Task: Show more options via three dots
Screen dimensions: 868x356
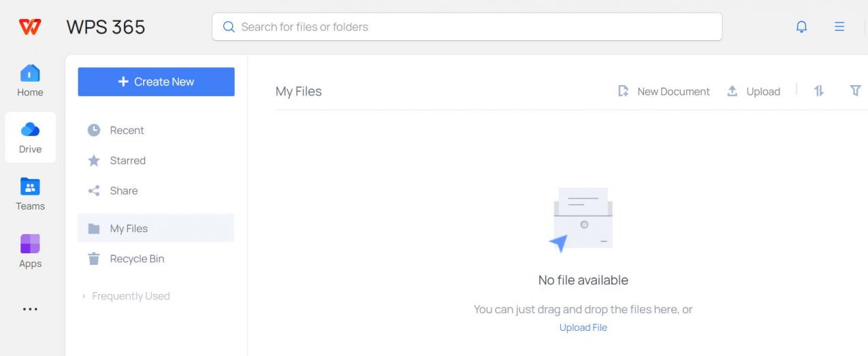Action: tap(30, 309)
